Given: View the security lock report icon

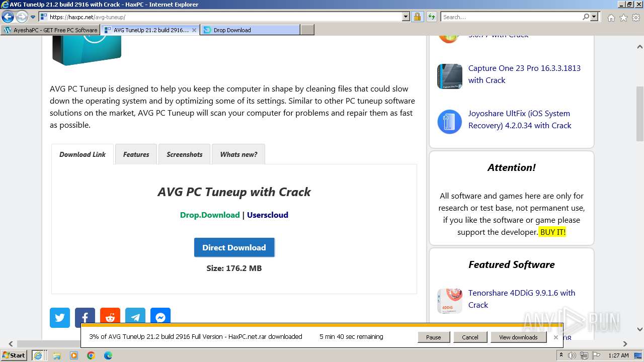Looking at the screenshot, I should pos(417,17).
